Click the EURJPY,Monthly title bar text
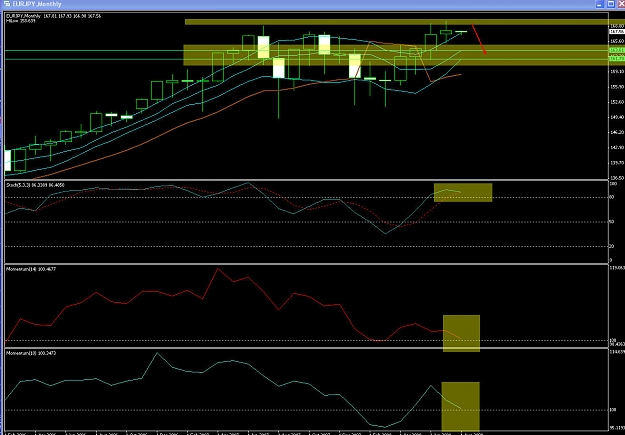 37,4
